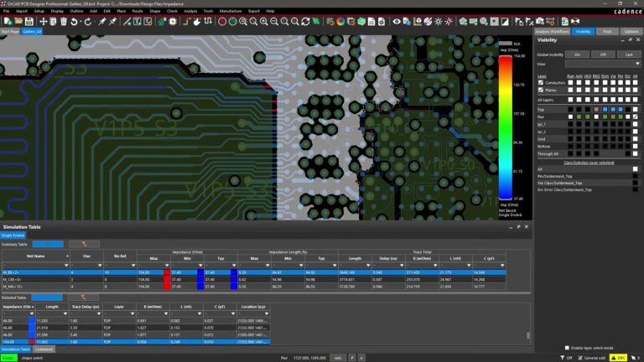Open the No Ref column filter dropdown
This screenshot has width=644, height=362.
click(x=133, y=266)
